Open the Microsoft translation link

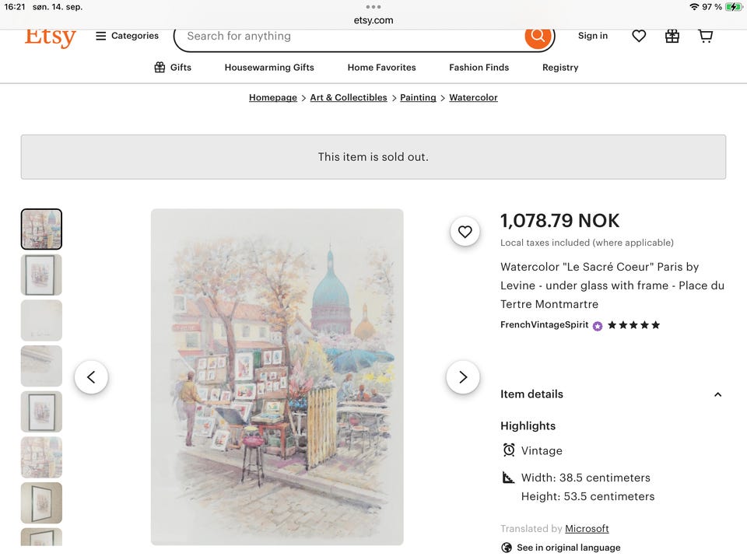[586, 528]
